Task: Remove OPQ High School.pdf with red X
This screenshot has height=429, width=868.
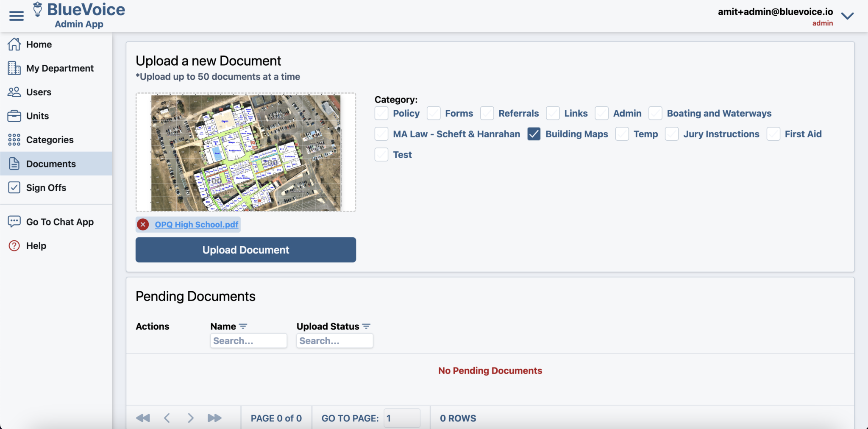Action: (143, 225)
